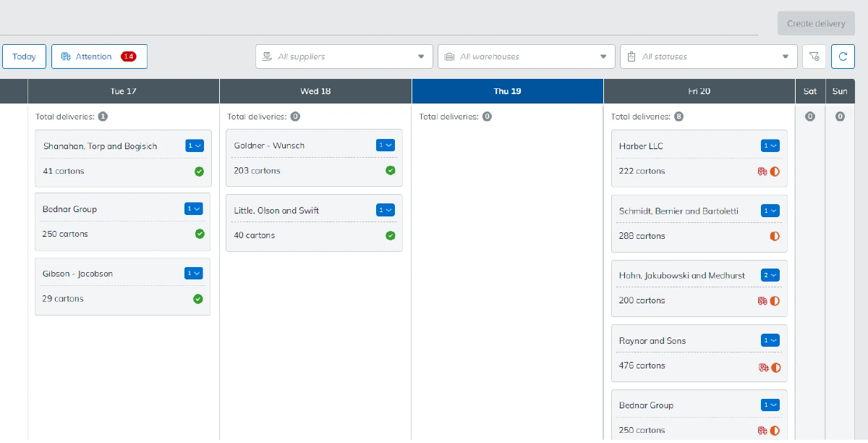Click the green check on Gibson - Jacobson card
The height and width of the screenshot is (443, 868).
199,299
